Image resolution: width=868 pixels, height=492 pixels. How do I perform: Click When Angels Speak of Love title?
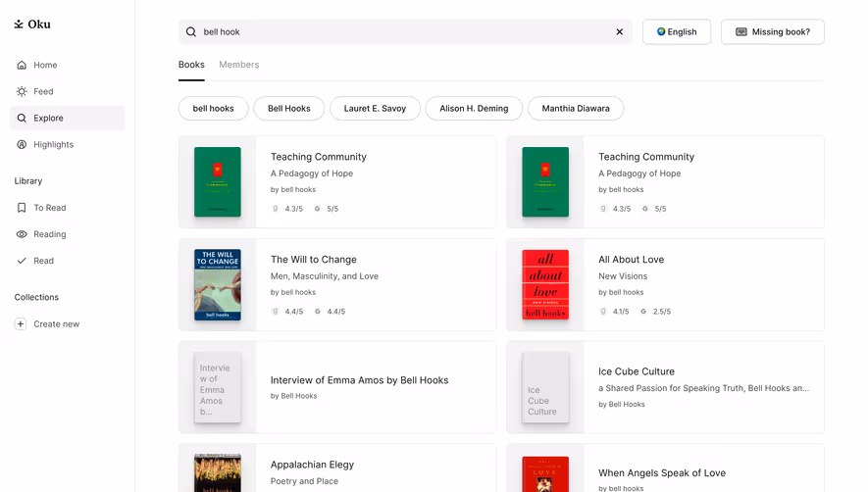tap(661, 473)
